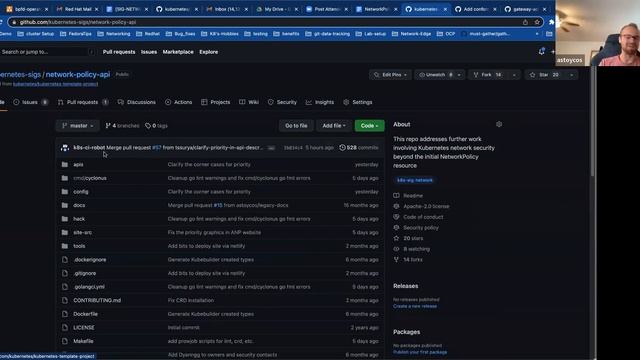Click the k8s-ci-robot avatar
This screenshot has height=360, width=640.
(x=65, y=148)
